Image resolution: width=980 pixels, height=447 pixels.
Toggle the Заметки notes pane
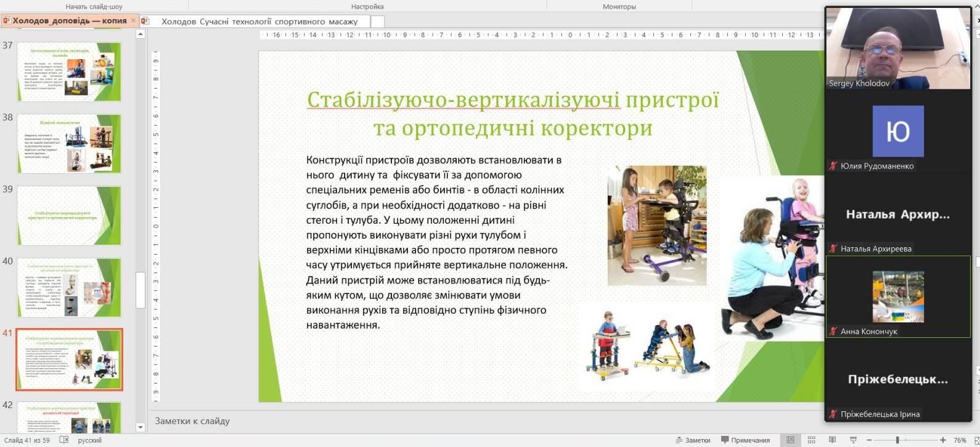click(693, 440)
